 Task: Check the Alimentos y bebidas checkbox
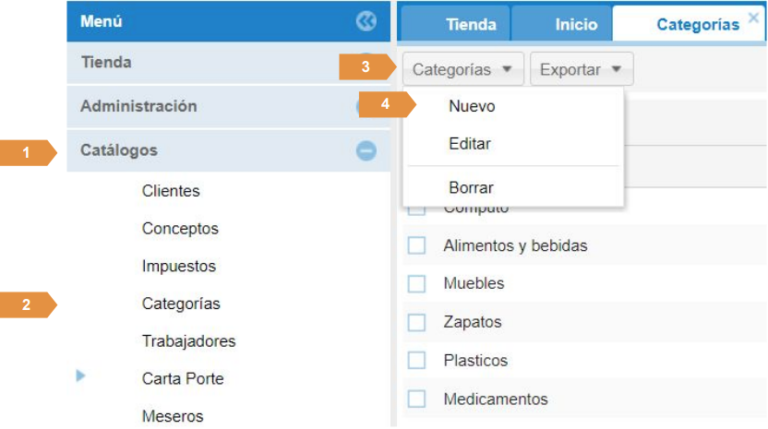pyautogui.click(x=417, y=246)
